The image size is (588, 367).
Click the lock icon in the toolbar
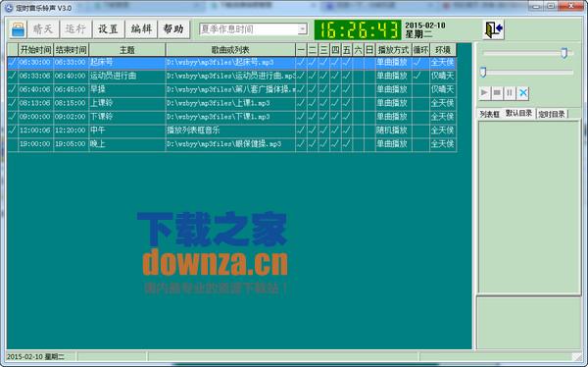(x=18, y=29)
